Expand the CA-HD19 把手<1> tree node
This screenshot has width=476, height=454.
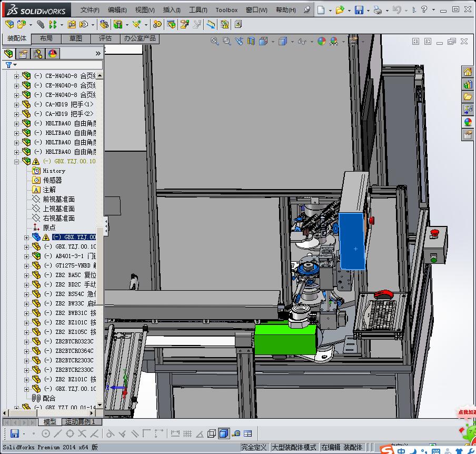point(16,104)
